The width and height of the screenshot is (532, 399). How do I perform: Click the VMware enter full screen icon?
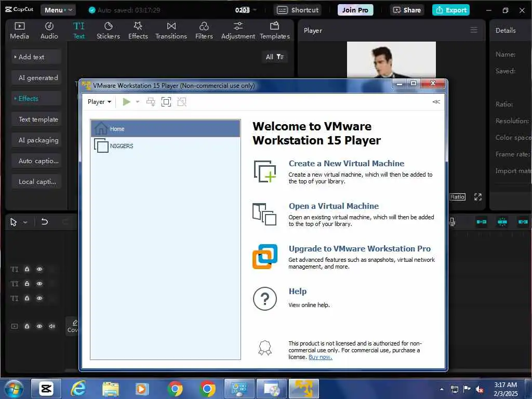tap(166, 102)
